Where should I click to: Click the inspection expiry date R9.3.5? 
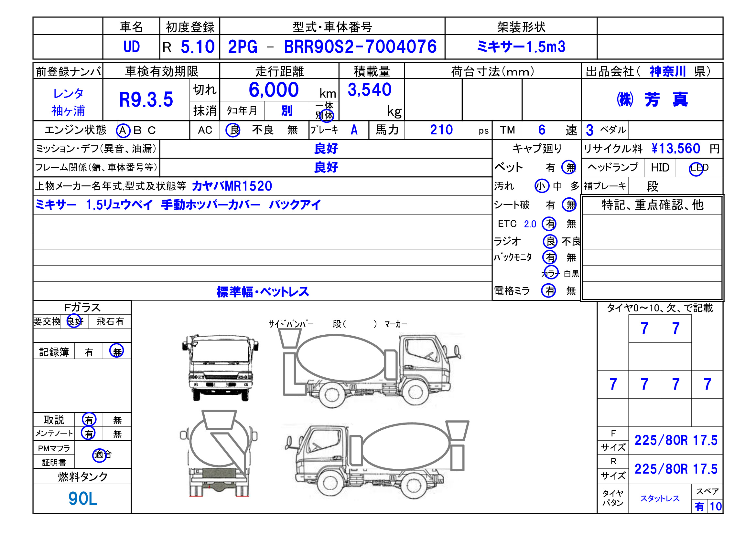(x=146, y=100)
